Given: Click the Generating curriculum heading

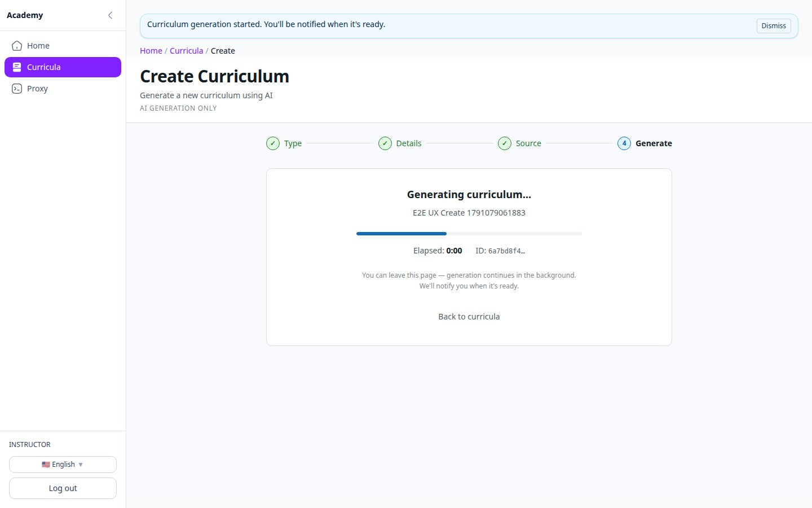Looking at the screenshot, I should (x=469, y=195).
